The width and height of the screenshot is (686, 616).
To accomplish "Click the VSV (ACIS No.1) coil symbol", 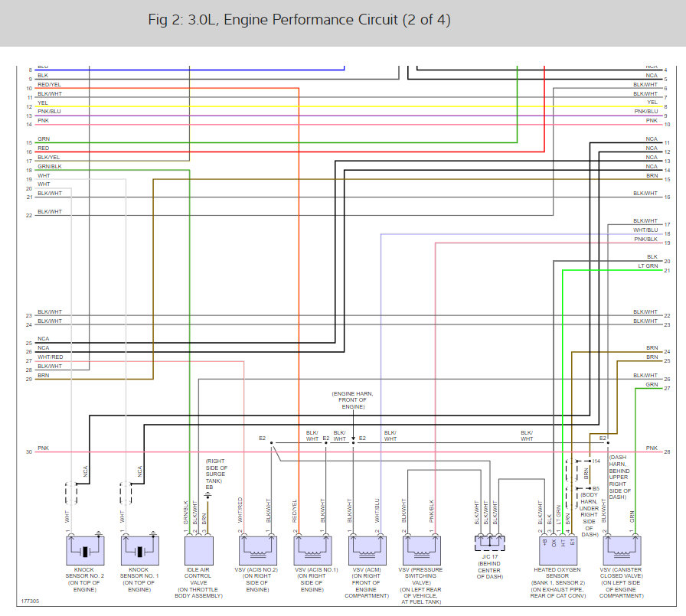I will pos(312,550).
